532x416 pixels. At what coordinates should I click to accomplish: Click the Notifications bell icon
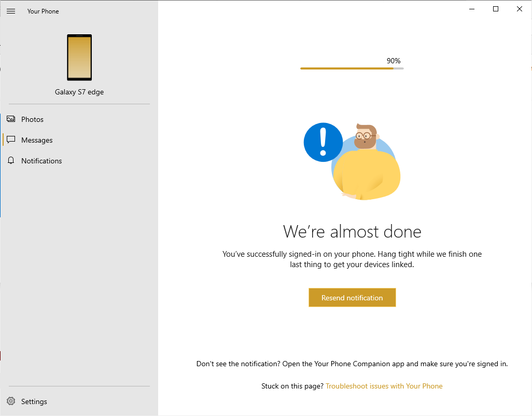click(11, 160)
